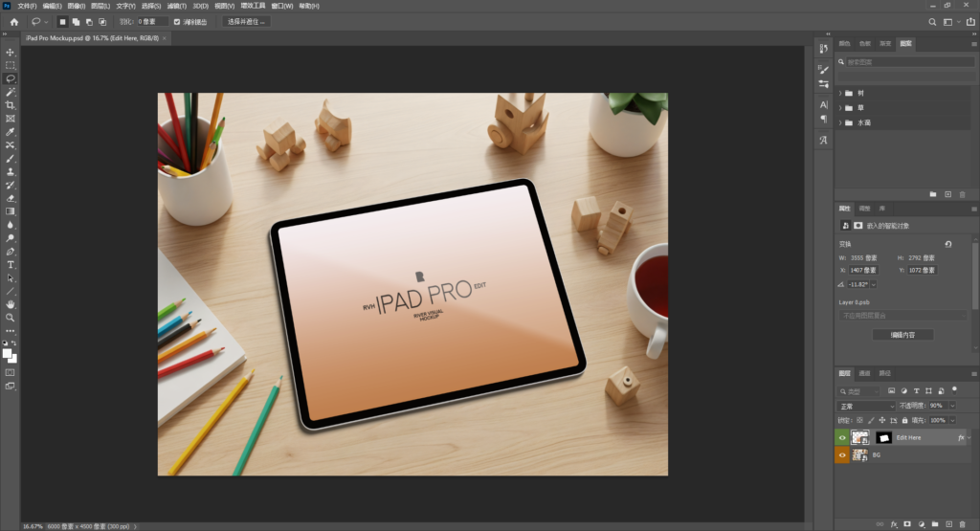980x531 pixels.
Task: Click the 选择并遮住 button
Action: [246, 22]
